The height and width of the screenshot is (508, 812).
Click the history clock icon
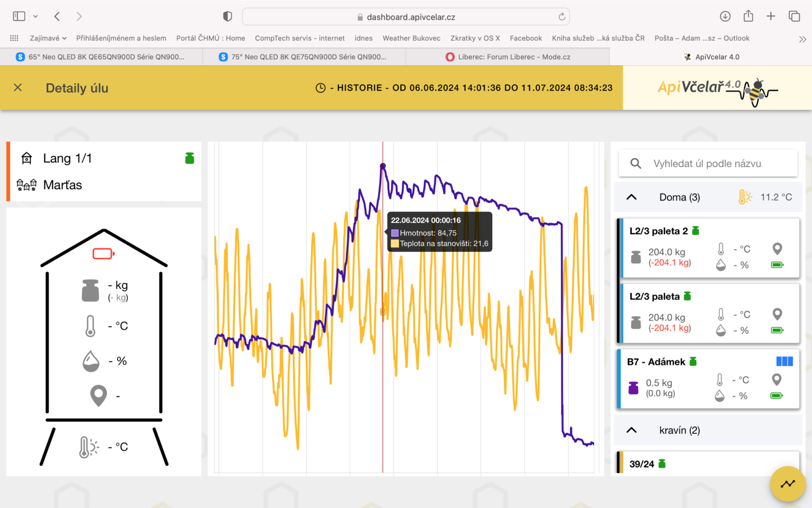click(320, 88)
